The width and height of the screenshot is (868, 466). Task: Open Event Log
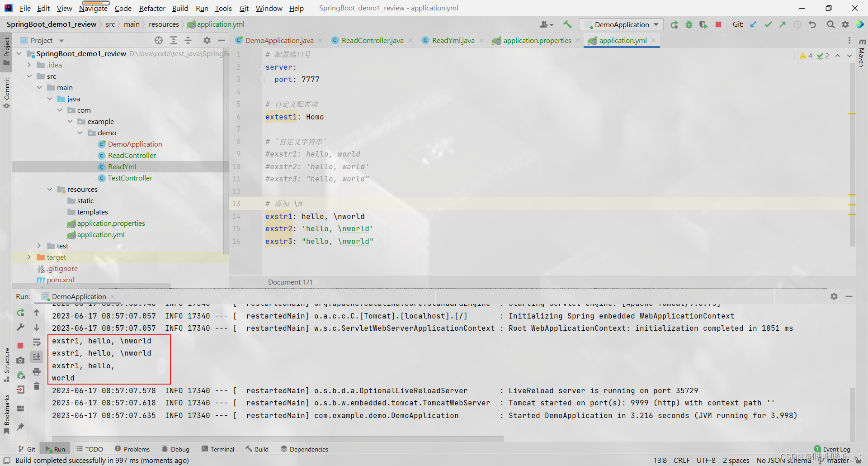(832, 449)
